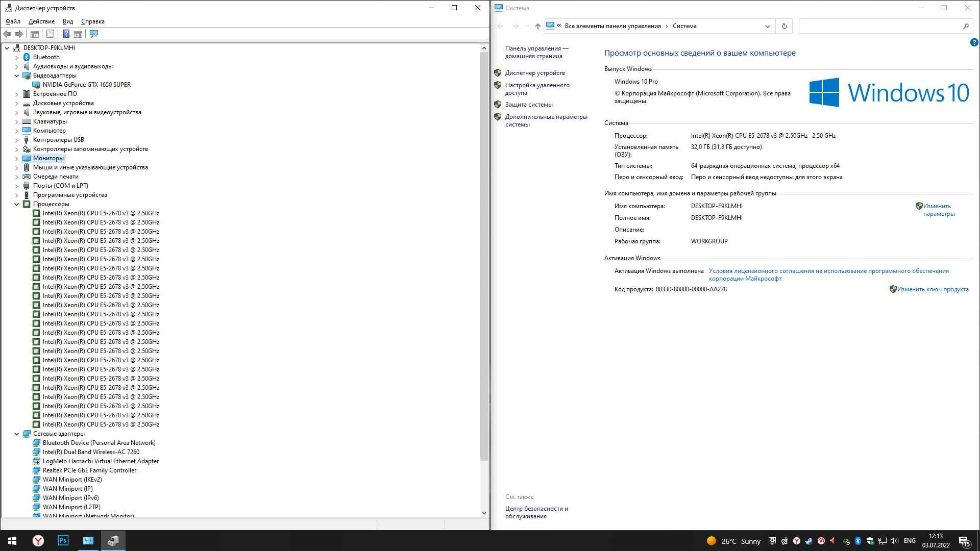
Task: Expand the Bluetooth category
Action: [x=16, y=57]
